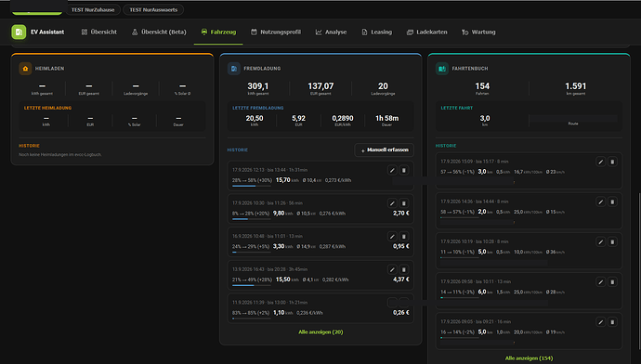Click the 15,50 kWh charging amount
The height and width of the screenshot is (364, 641).
point(283,279)
